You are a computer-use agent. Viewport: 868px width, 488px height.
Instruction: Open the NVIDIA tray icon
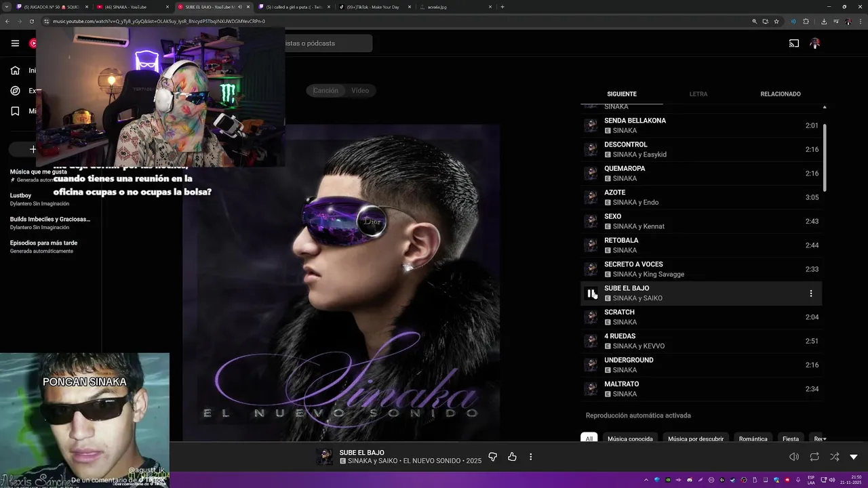point(668,480)
